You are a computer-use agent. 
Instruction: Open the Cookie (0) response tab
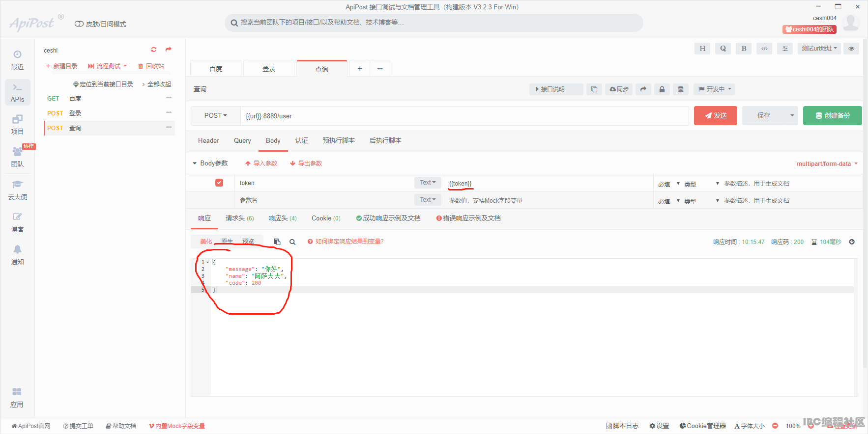coord(326,218)
